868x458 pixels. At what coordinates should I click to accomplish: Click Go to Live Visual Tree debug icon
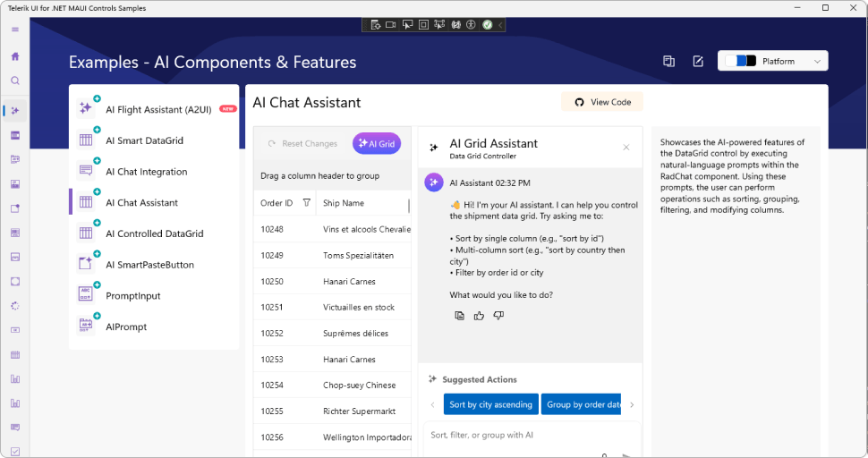pyautogui.click(x=375, y=25)
